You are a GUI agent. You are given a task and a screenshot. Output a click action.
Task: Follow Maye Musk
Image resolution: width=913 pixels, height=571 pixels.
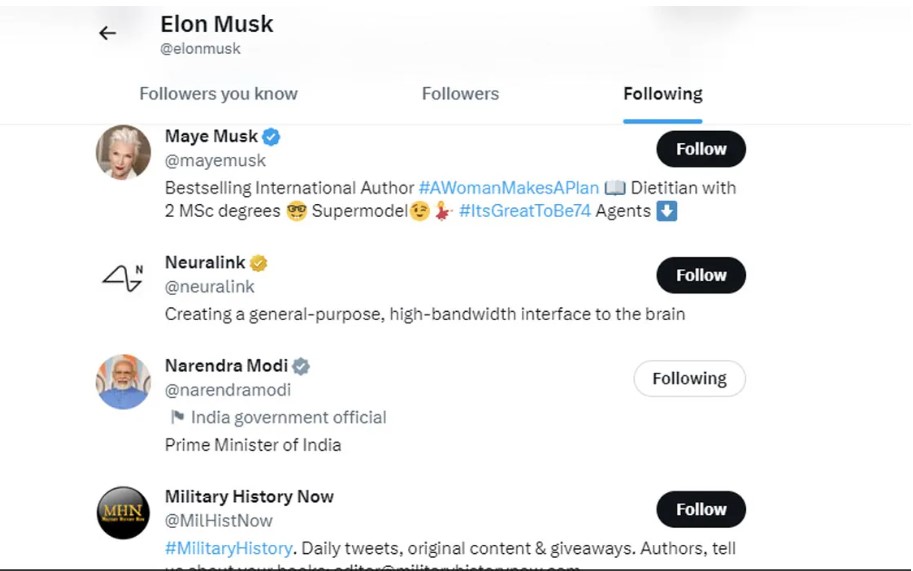pyautogui.click(x=700, y=149)
